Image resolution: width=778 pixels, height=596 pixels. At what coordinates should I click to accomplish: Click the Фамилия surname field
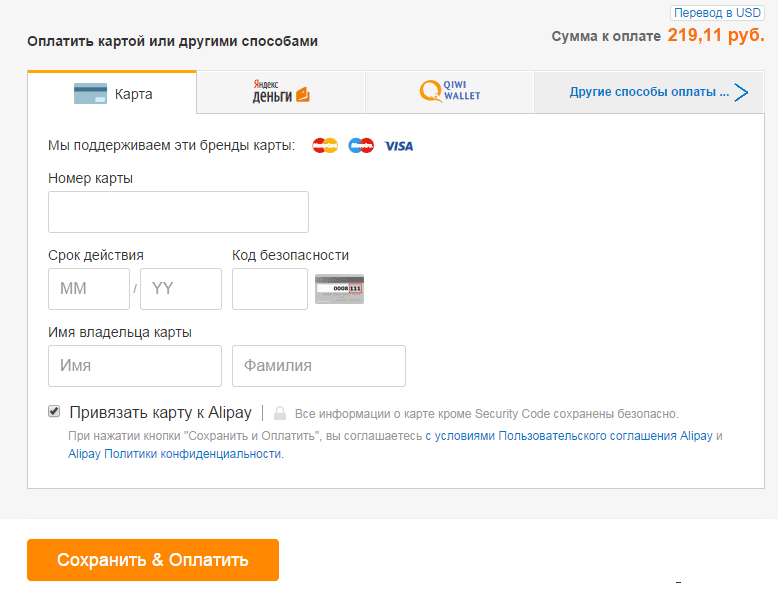(x=319, y=366)
